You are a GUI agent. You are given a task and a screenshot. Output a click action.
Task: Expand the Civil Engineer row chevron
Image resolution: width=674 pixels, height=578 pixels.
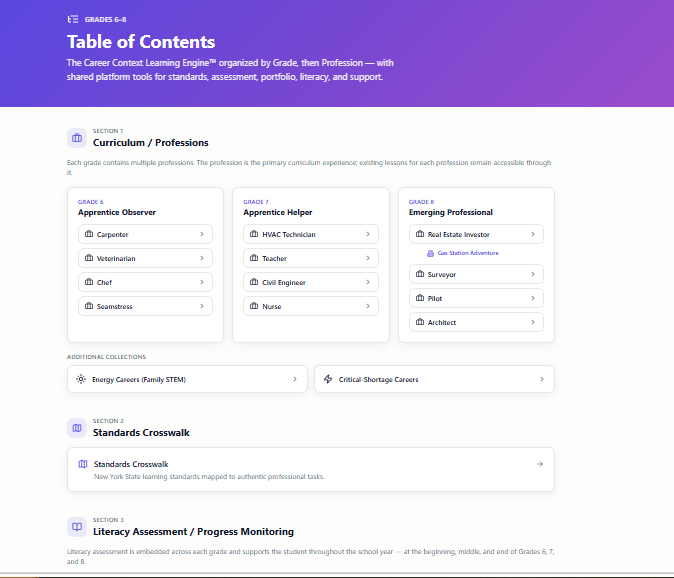coord(368,282)
